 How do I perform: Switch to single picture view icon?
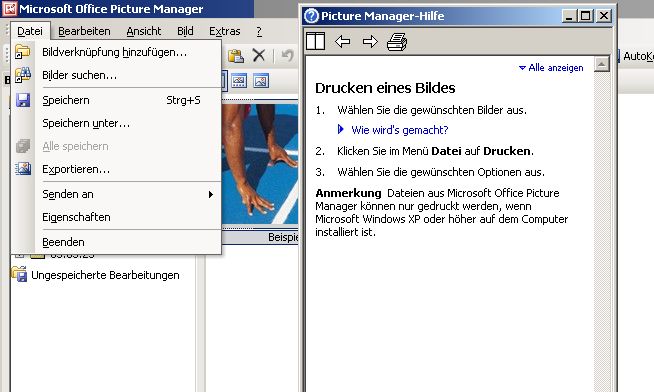[261, 81]
